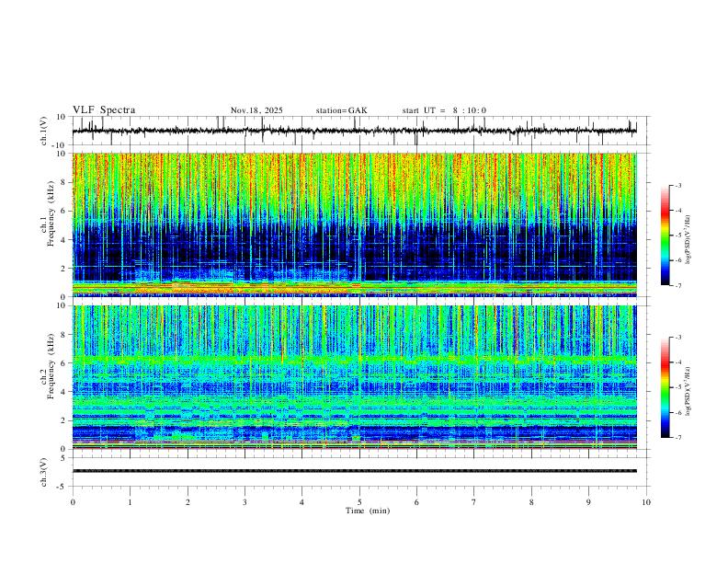Click the 'ch.3(V)' axis label
The width and height of the screenshot is (728, 563).
[x=44, y=472]
